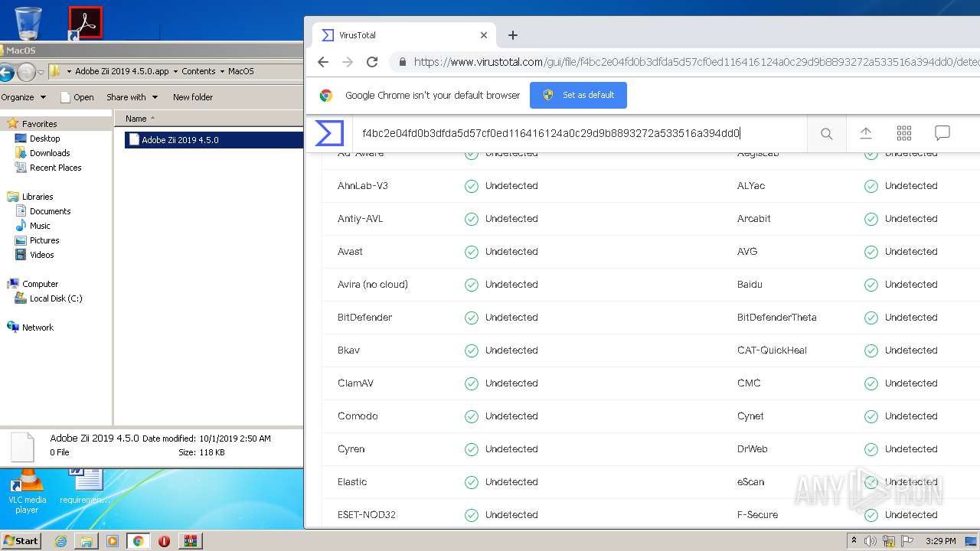This screenshot has width=980, height=551.
Task: Reload the Chrome page
Action: pyautogui.click(x=372, y=62)
